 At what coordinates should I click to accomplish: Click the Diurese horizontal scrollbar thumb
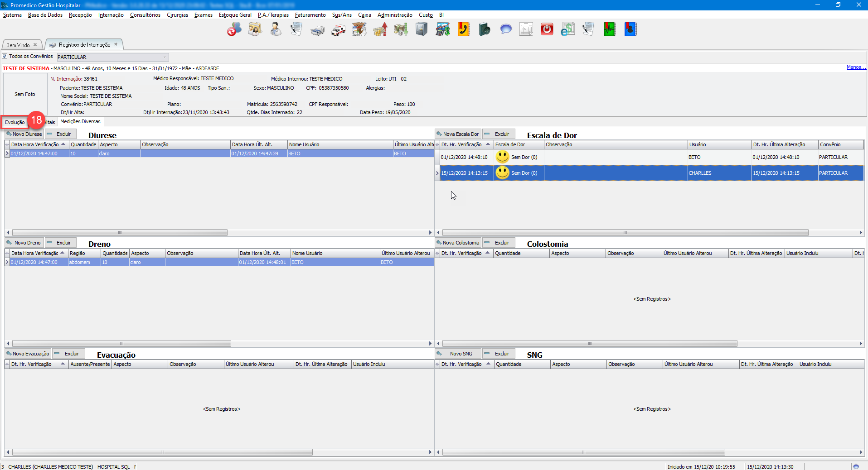(x=120, y=233)
